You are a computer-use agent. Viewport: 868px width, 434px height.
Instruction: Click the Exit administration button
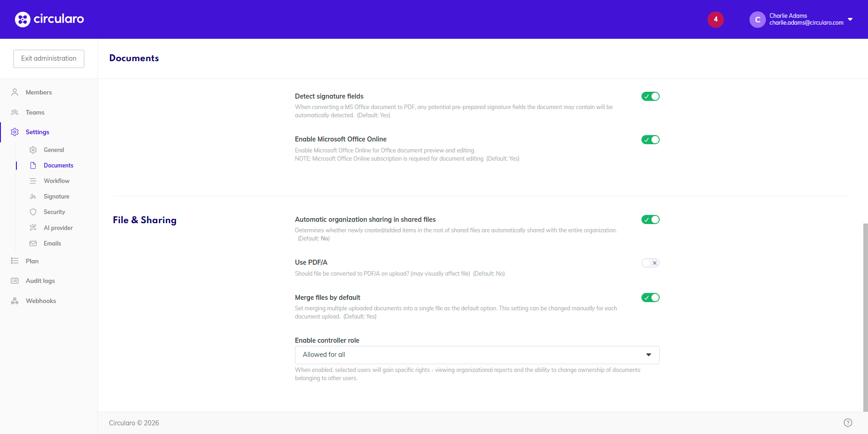point(49,58)
